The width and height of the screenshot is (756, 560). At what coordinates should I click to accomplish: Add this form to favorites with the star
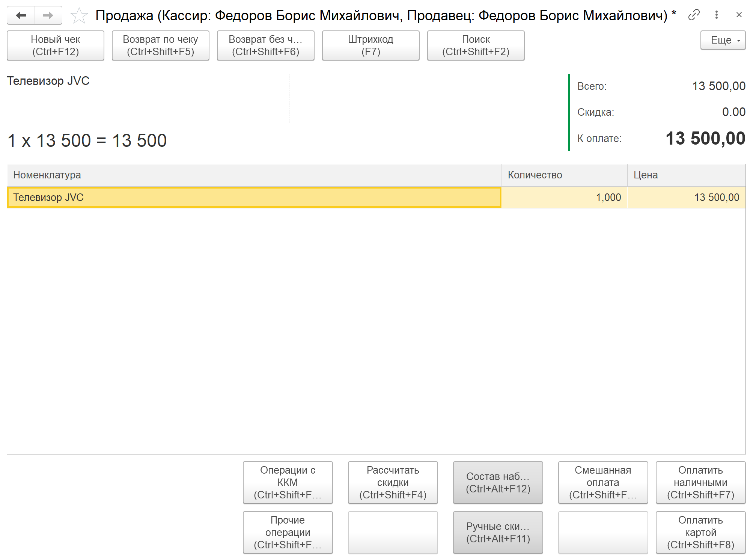(x=79, y=16)
